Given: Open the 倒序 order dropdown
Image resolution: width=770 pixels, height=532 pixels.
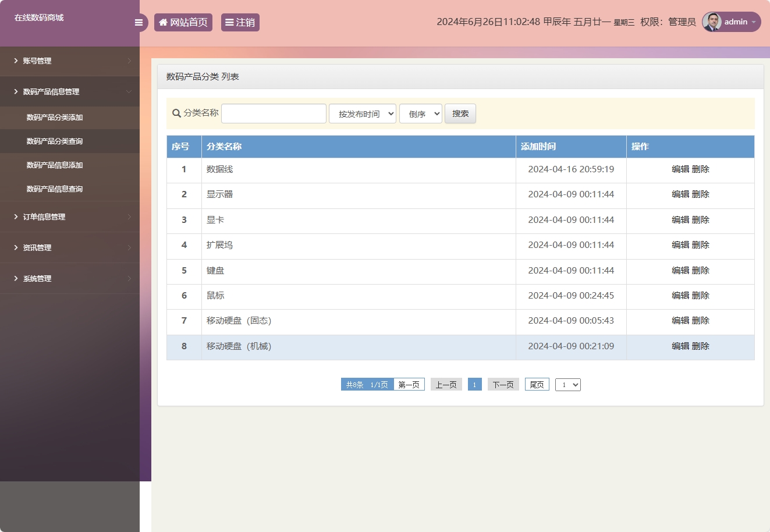Looking at the screenshot, I should coord(421,114).
